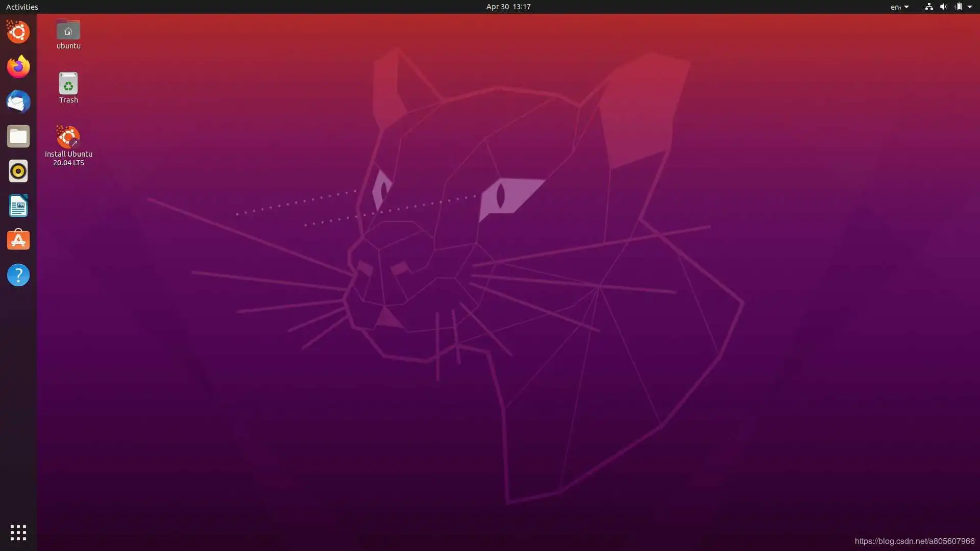Show all applications grid
980x551 pixels.
coord(18,532)
